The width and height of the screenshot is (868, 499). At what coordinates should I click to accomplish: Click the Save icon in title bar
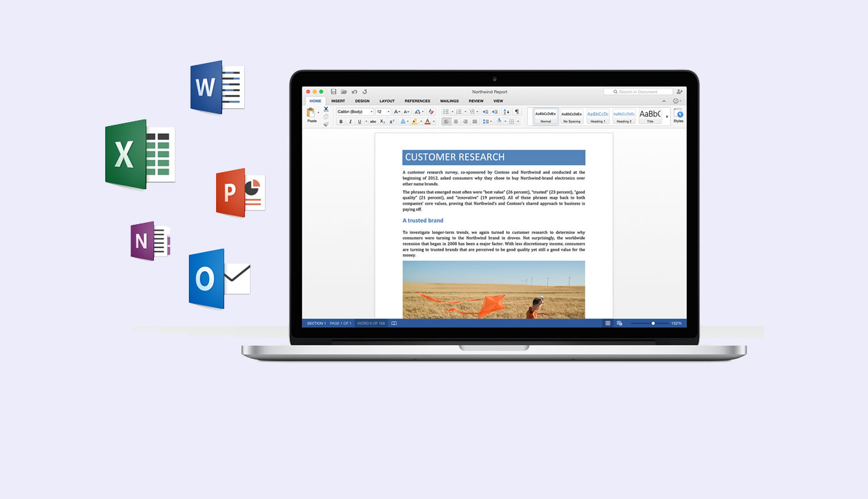(x=334, y=92)
